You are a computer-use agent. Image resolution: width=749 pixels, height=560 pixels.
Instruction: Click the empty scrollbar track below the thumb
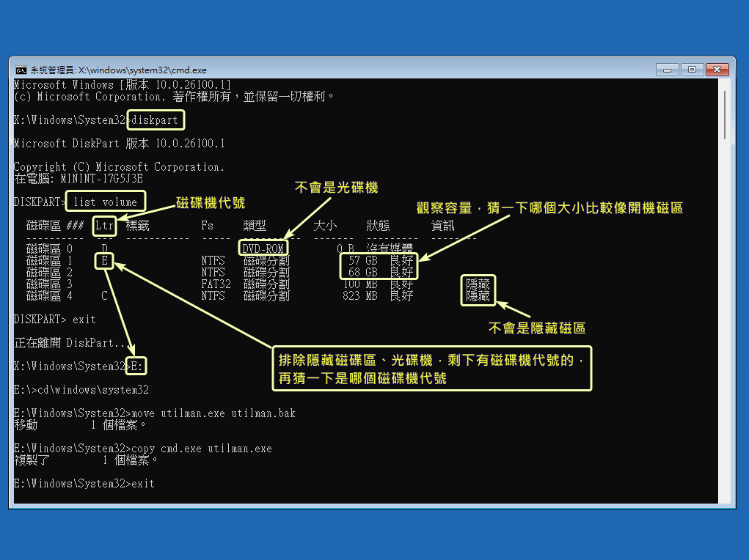click(726, 330)
